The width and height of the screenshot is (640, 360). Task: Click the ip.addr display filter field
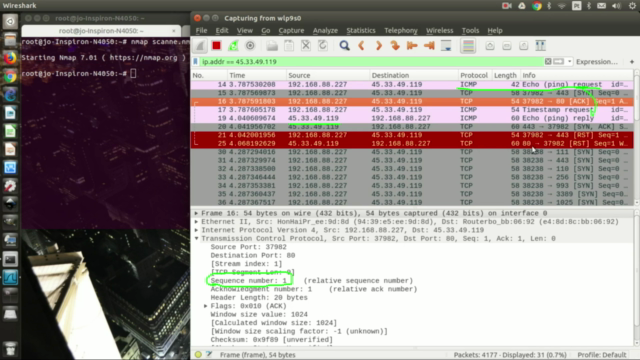[371, 62]
